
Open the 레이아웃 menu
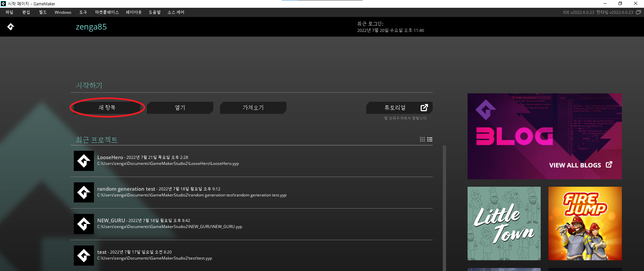134,12
